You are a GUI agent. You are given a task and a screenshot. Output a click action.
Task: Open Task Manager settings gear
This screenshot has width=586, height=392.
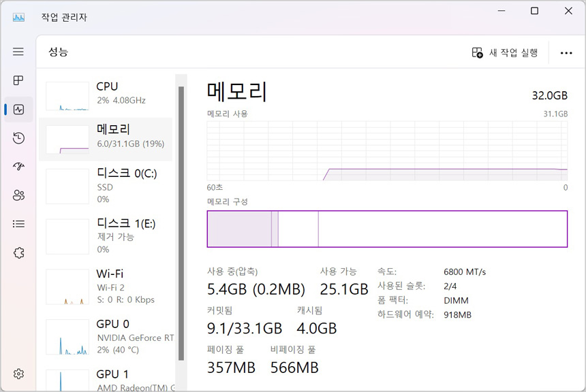18,374
